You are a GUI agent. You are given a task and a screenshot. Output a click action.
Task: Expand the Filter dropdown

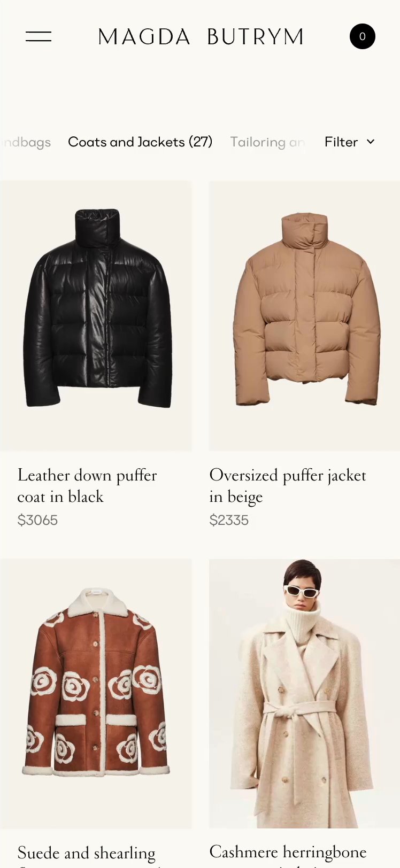click(350, 142)
